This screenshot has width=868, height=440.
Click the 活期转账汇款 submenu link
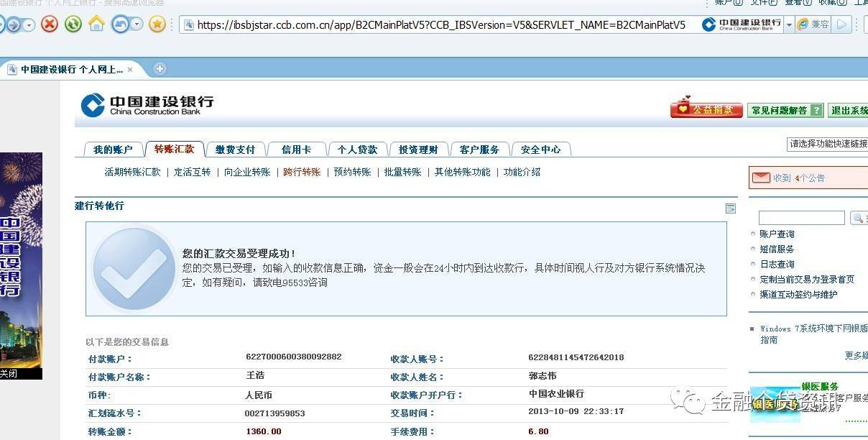point(133,172)
